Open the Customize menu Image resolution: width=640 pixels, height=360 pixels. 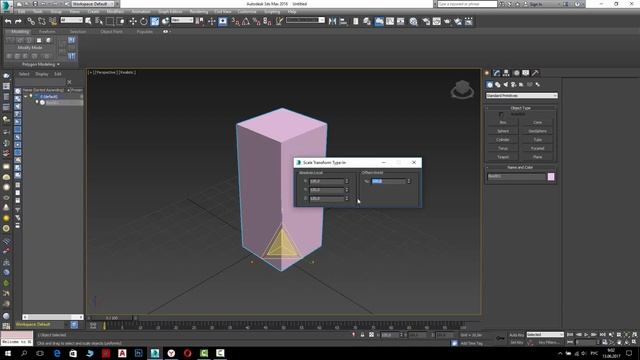point(247,11)
